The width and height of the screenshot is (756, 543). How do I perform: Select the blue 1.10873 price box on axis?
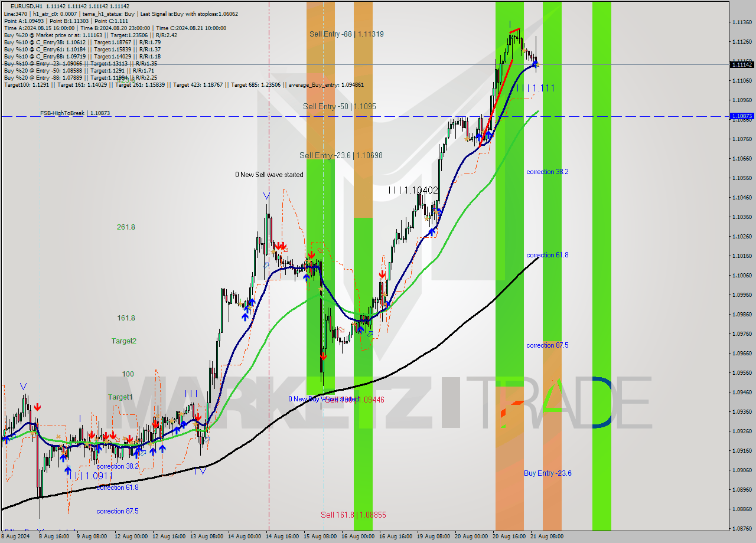(742, 116)
